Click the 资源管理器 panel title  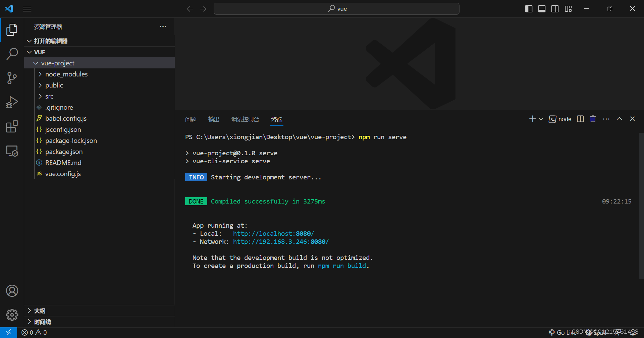pyautogui.click(x=48, y=27)
